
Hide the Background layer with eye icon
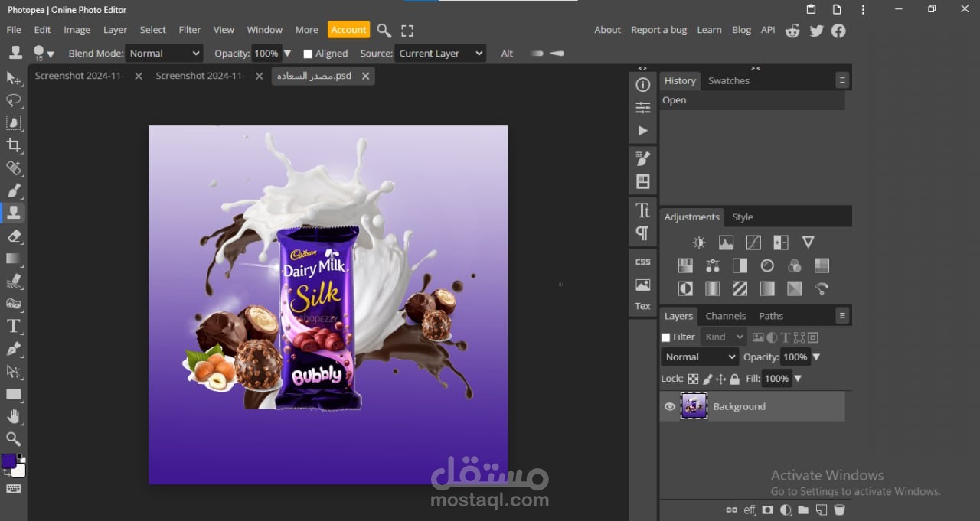[x=670, y=406]
